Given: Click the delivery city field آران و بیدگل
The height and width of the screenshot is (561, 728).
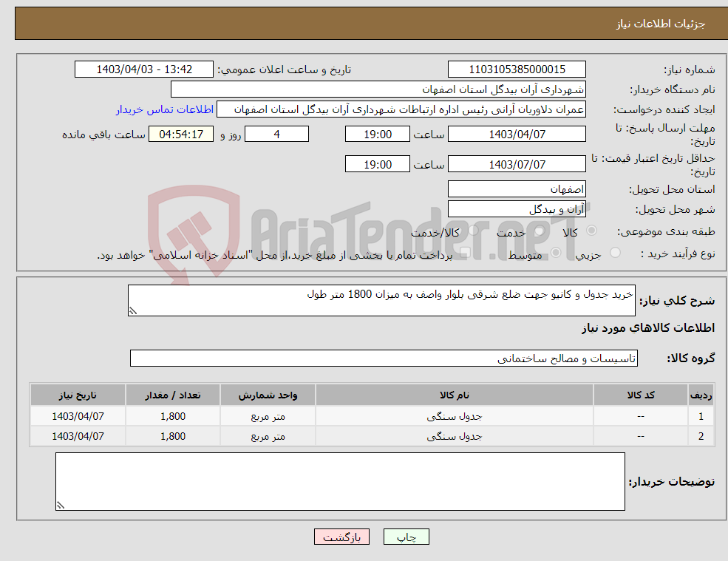Looking at the screenshot, I should [517, 209].
